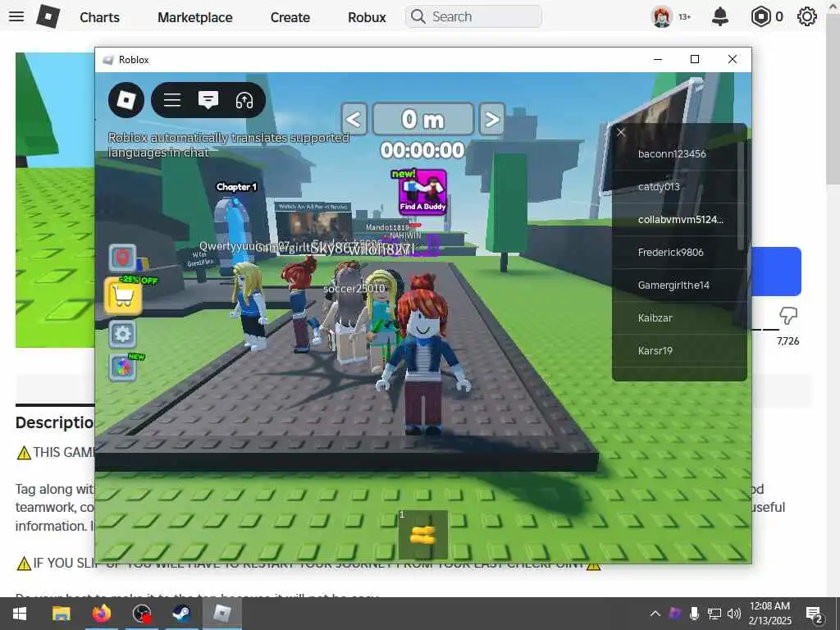Click the purple tray application icon
Image resolution: width=840 pixels, height=630 pixels.
click(x=675, y=613)
